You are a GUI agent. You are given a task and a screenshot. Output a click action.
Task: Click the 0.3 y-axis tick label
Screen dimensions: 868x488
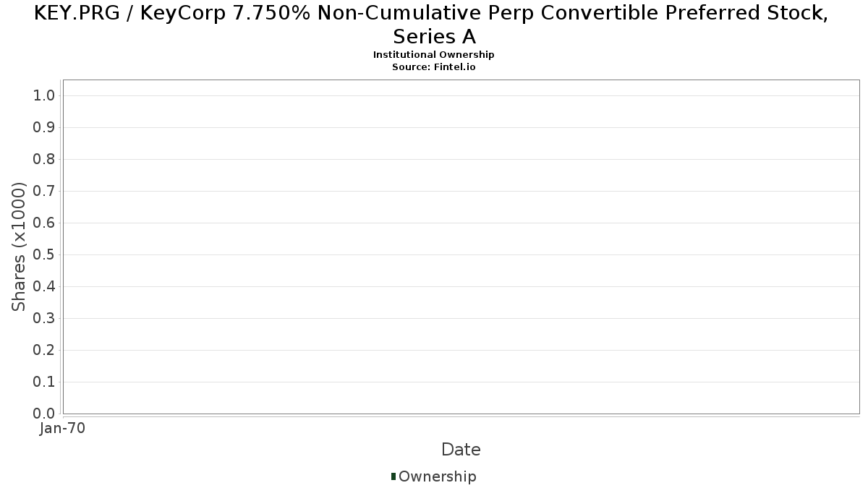point(44,319)
